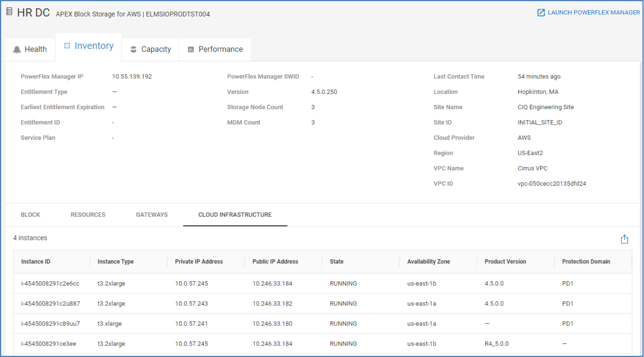The height and width of the screenshot is (357, 644).
Task: Select instance i-4545008291c89uu7
Action: point(51,324)
